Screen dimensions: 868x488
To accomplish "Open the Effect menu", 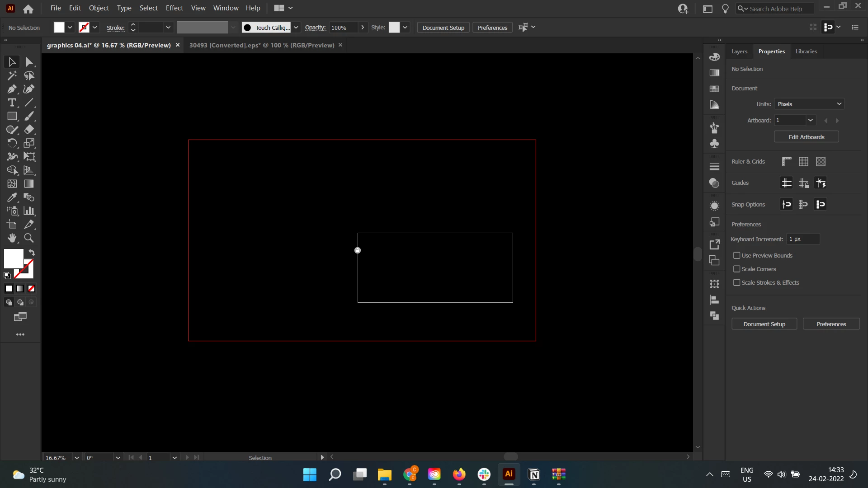I will [174, 8].
